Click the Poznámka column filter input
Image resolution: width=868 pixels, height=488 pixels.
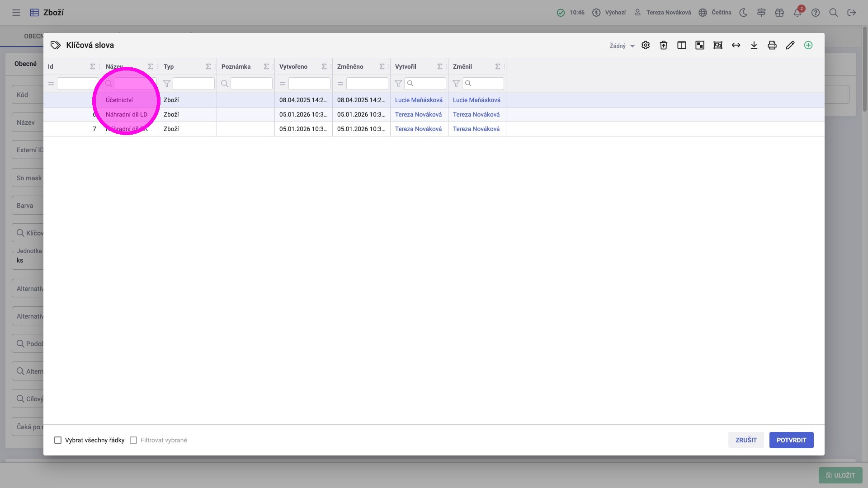[251, 84]
